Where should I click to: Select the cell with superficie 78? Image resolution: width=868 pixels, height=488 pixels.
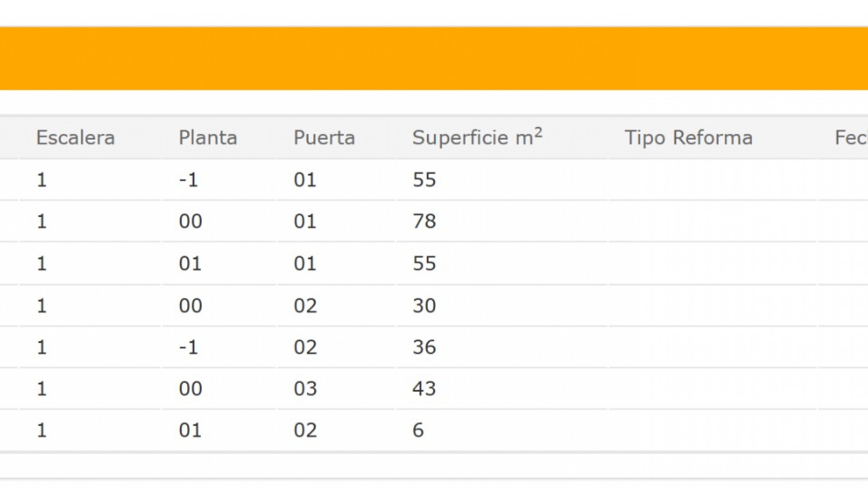[x=424, y=221]
